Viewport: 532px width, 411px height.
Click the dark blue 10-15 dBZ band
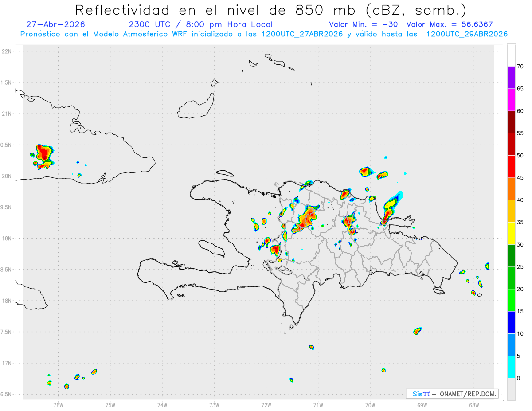[x=511, y=322]
